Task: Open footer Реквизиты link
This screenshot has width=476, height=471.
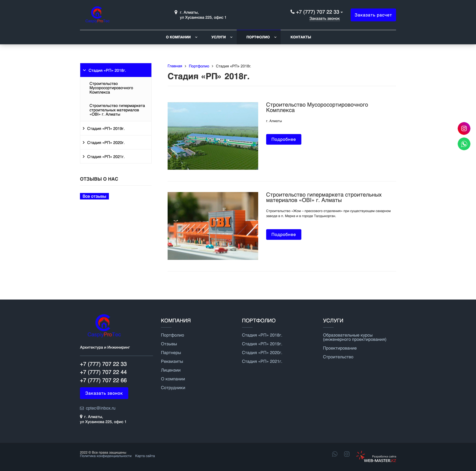Action: click(x=172, y=361)
